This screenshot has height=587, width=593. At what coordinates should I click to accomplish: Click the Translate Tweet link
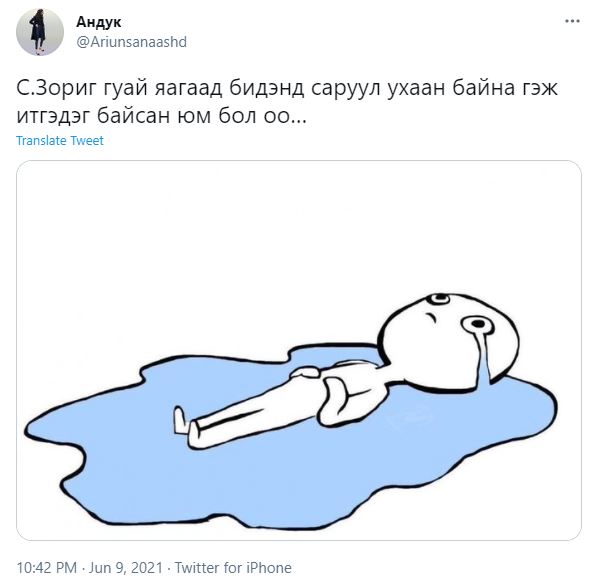pyautogui.click(x=60, y=141)
